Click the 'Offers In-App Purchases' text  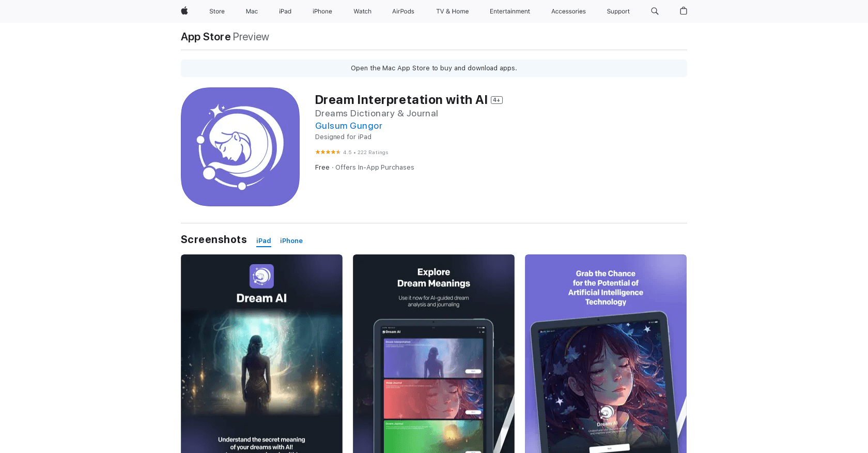pyautogui.click(x=375, y=168)
